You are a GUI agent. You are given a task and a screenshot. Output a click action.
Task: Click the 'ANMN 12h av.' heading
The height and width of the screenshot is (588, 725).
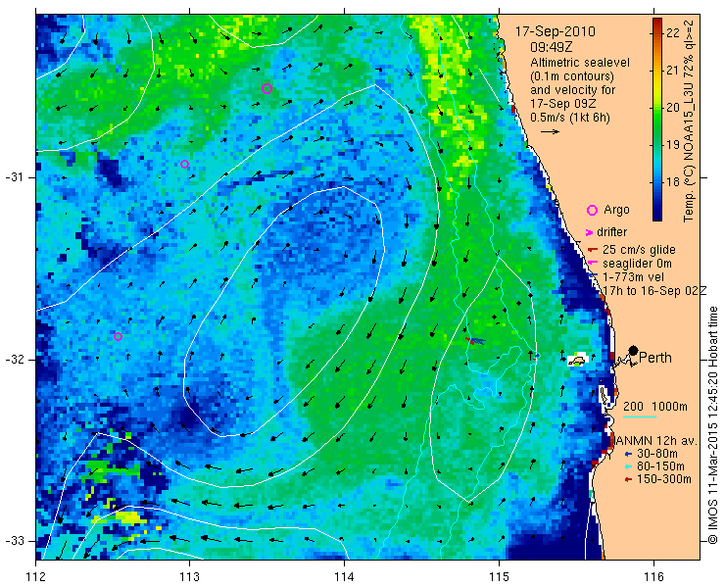pyautogui.click(x=656, y=441)
